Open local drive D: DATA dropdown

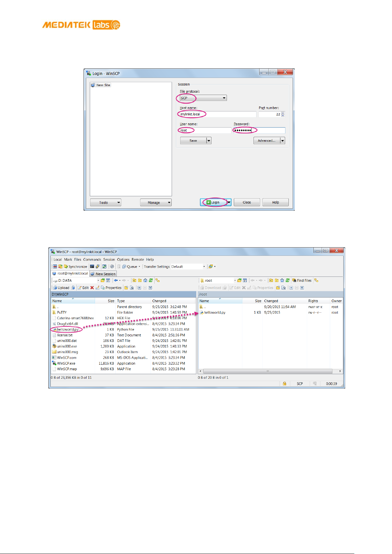coord(76,280)
